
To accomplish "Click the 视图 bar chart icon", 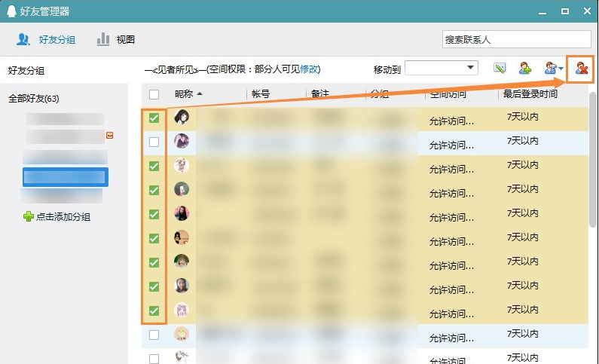I will 103,39.
